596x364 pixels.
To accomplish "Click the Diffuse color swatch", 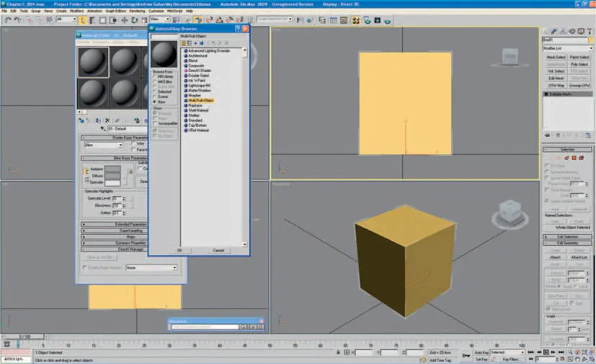I will pos(113,175).
